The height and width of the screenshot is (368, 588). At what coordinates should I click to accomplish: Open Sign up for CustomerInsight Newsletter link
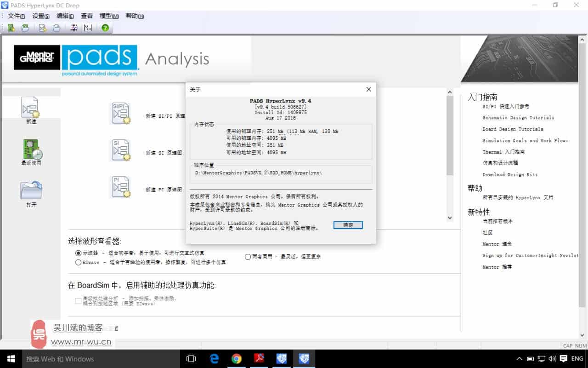531,256
